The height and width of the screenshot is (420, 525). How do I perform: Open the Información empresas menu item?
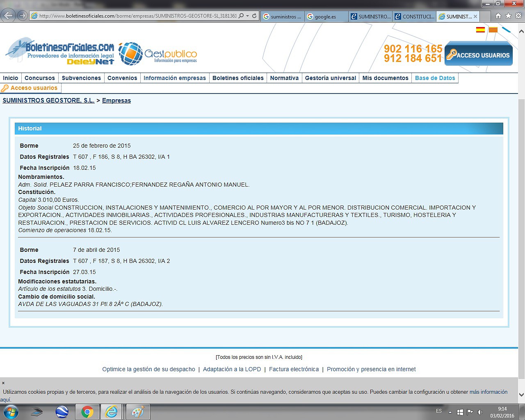[x=175, y=78]
